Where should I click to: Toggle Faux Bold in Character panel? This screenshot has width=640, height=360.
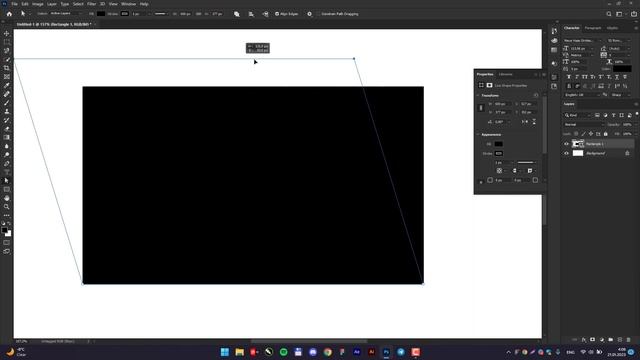pyautogui.click(x=569, y=77)
